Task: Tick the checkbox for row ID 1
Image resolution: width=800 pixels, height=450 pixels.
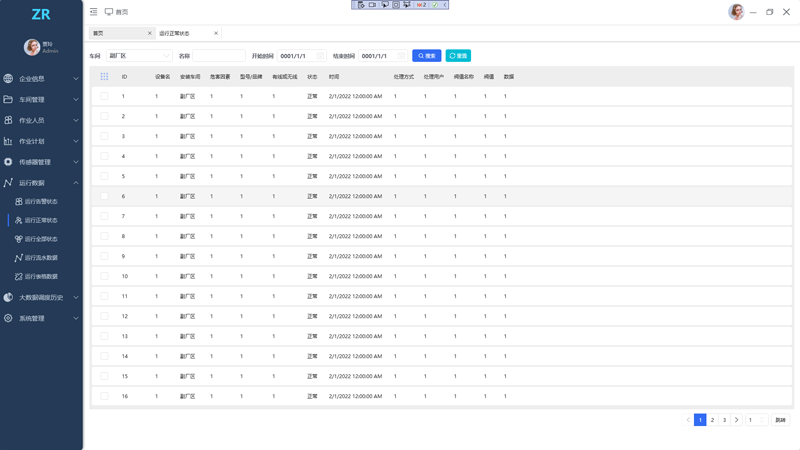Action: click(105, 96)
